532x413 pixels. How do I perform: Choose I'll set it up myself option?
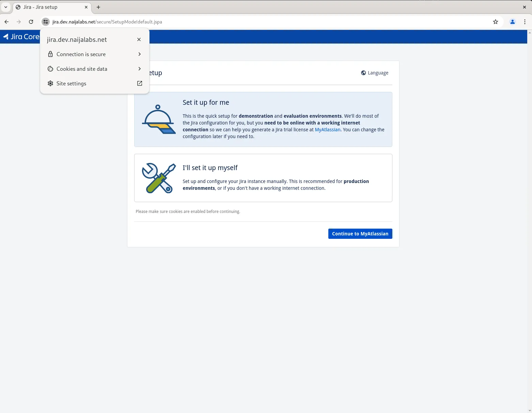click(263, 178)
